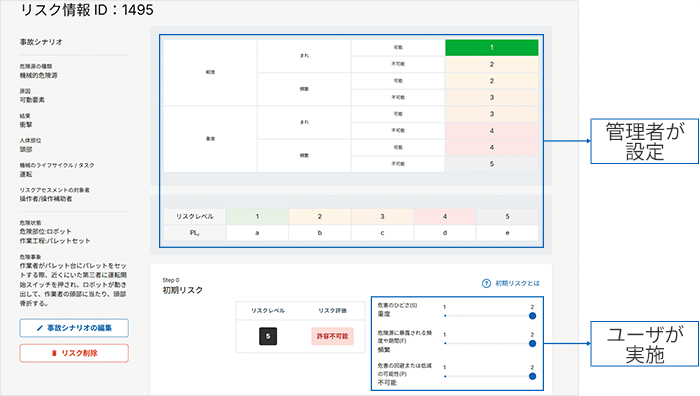Click the 可動要素 cause value
Screen dimensions: 700x396
point(32,100)
